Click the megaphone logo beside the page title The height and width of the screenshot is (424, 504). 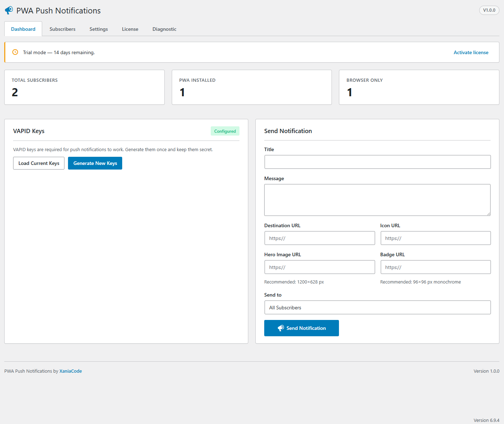coord(9,10)
